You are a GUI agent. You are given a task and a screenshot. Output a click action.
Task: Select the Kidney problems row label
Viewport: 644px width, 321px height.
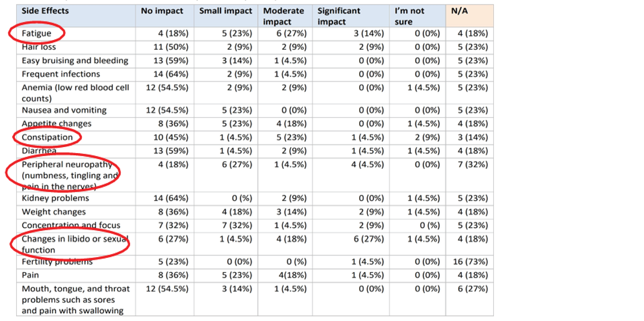(x=55, y=198)
